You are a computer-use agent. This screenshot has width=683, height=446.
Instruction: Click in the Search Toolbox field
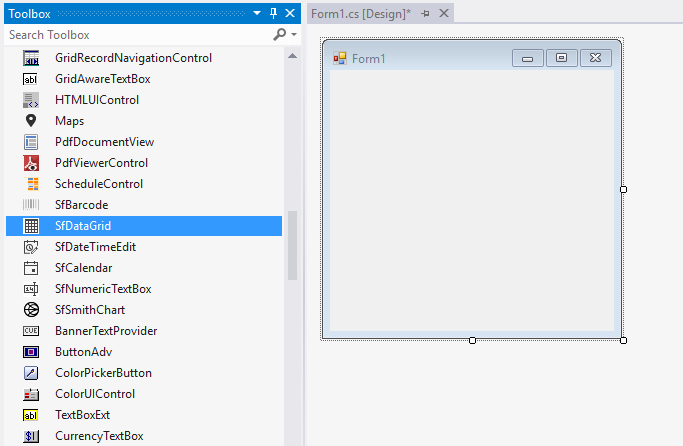(x=139, y=34)
